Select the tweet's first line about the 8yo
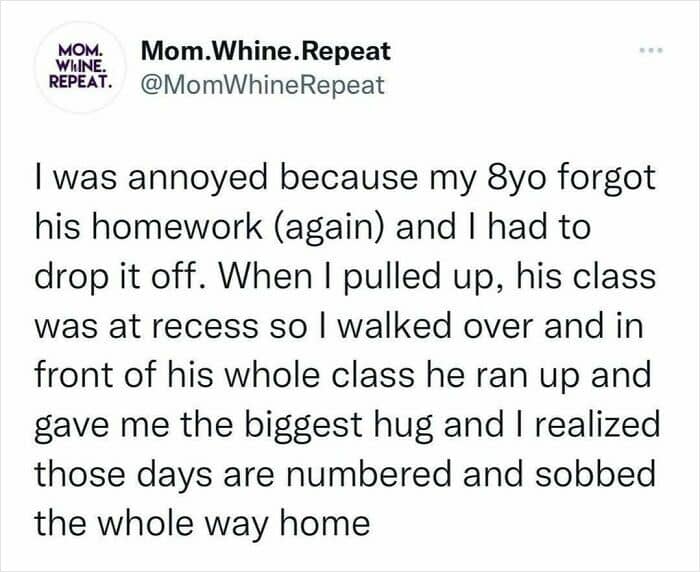700x572 pixels. [345, 179]
